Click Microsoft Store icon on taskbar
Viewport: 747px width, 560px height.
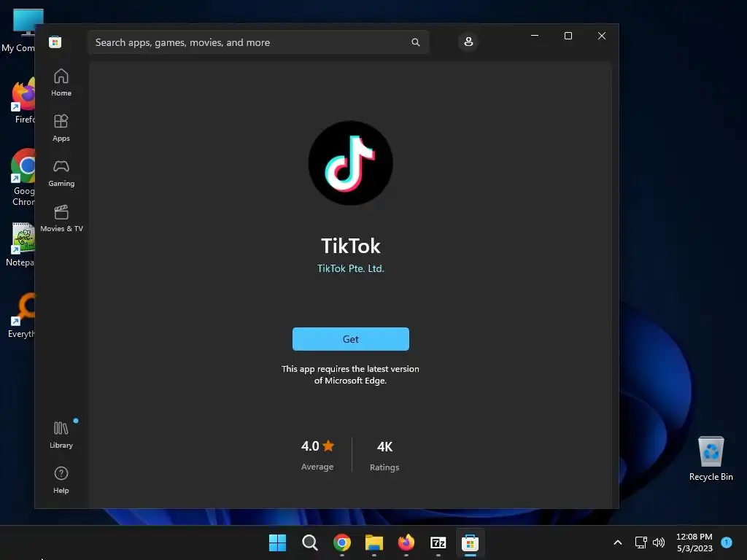point(471,542)
